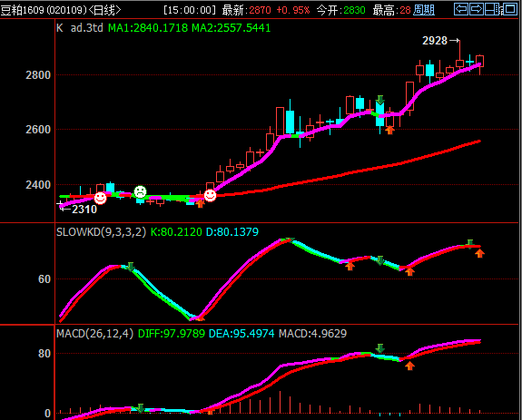Click the full window layout icon

[x=509, y=9]
